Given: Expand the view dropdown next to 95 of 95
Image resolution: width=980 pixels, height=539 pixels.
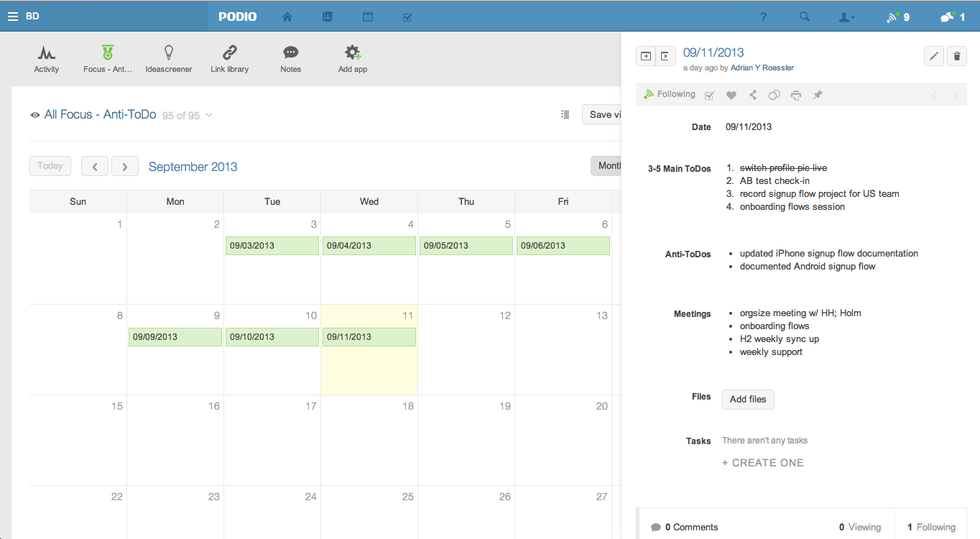Looking at the screenshot, I should [209, 115].
